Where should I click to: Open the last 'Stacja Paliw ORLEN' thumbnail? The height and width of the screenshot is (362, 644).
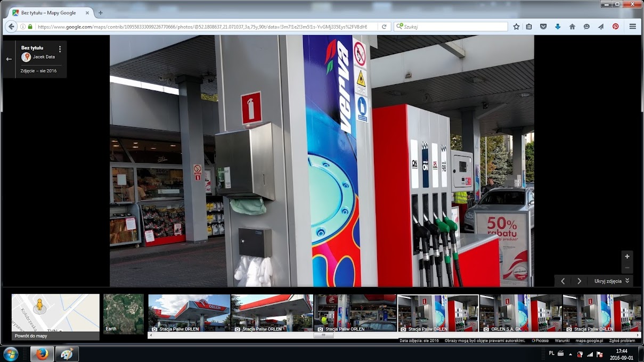(x=602, y=313)
